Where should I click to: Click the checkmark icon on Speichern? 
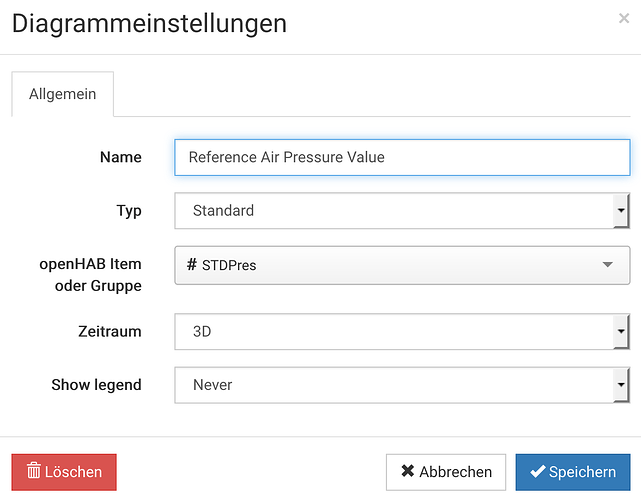538,472
